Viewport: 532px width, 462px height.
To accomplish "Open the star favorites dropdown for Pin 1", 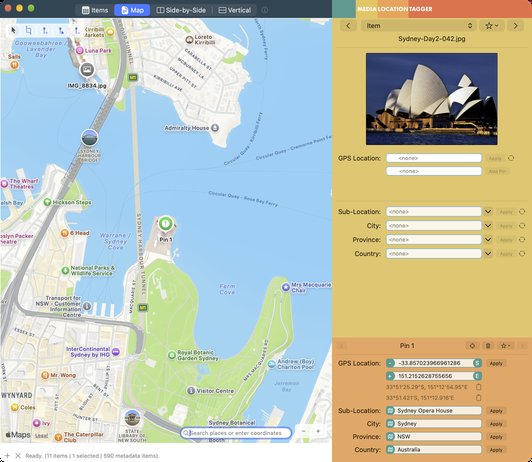I will [506, 346].
